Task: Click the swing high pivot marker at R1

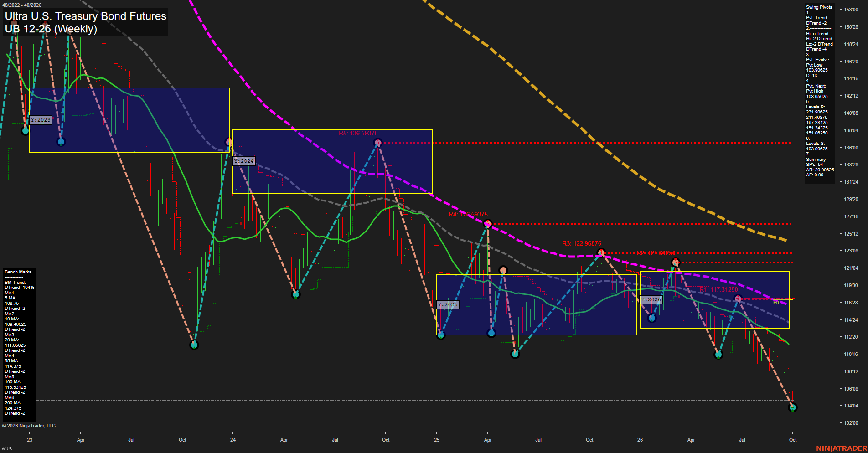Action: click(738, 299)
